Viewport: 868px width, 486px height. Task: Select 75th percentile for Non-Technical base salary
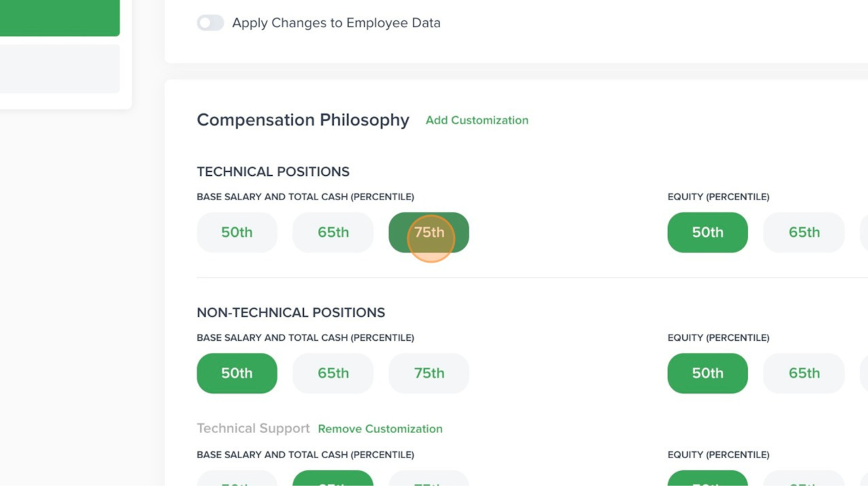[x=429, y=373]
